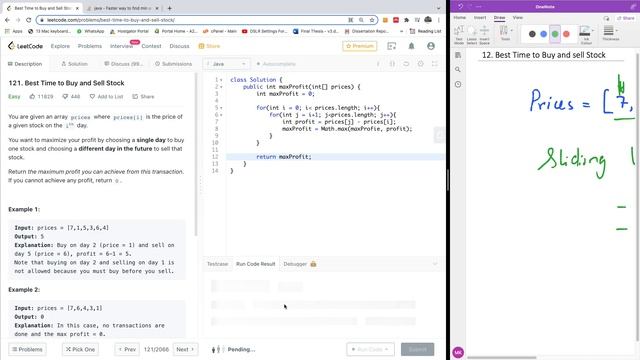The height and width of the screenshot is (360, 640).
Task: Open Chrome extensions puzzle icon
Action: 407,20
